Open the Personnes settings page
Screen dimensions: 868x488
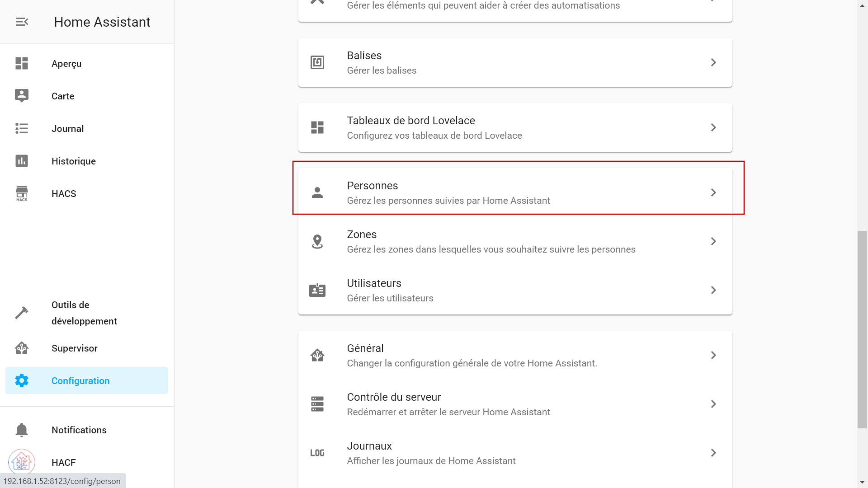(x=515, y=192)
